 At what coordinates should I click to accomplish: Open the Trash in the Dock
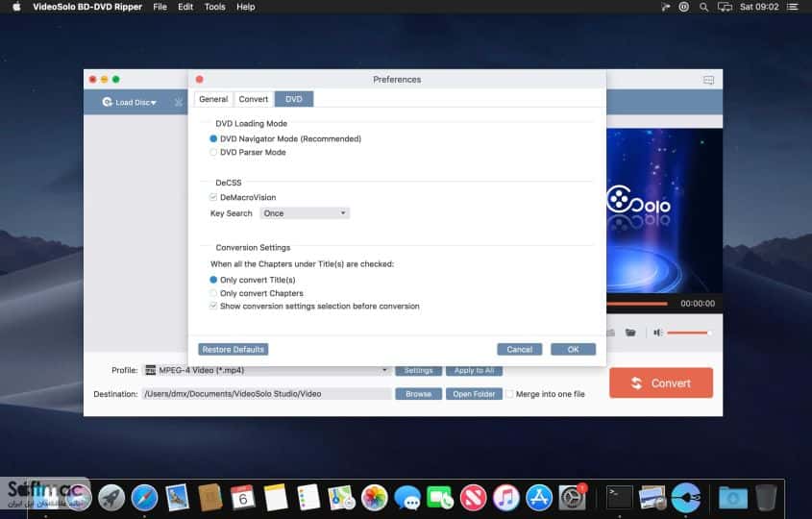766,498
